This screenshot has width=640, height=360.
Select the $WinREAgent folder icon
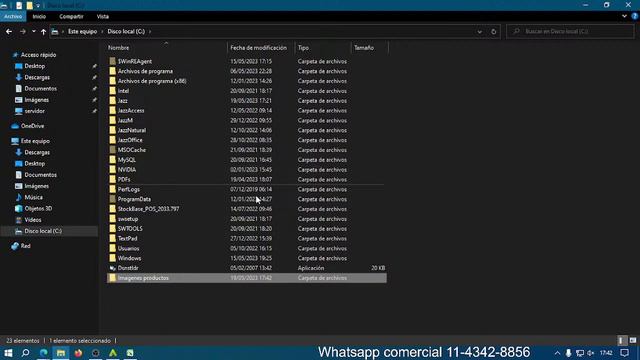(x=113, y=61)
